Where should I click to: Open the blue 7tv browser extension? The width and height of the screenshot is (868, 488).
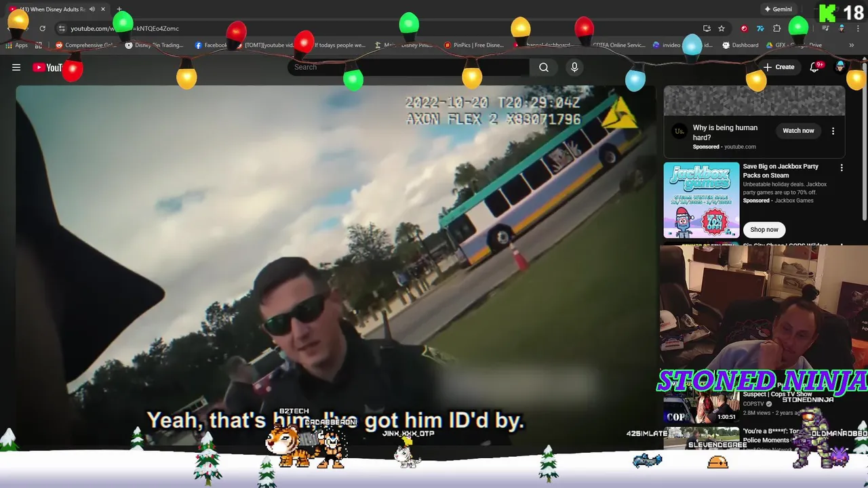point(760,28)
